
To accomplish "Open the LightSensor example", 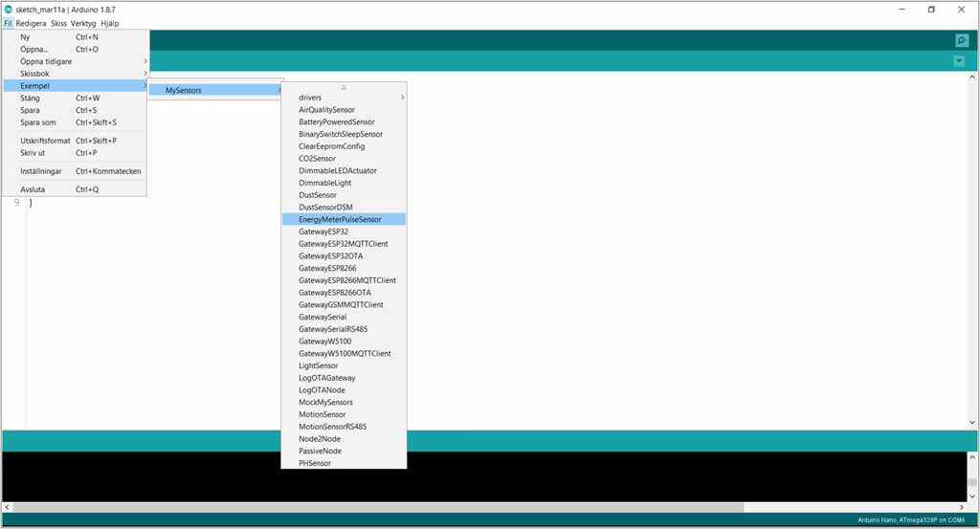I will (x=344, y=365).
